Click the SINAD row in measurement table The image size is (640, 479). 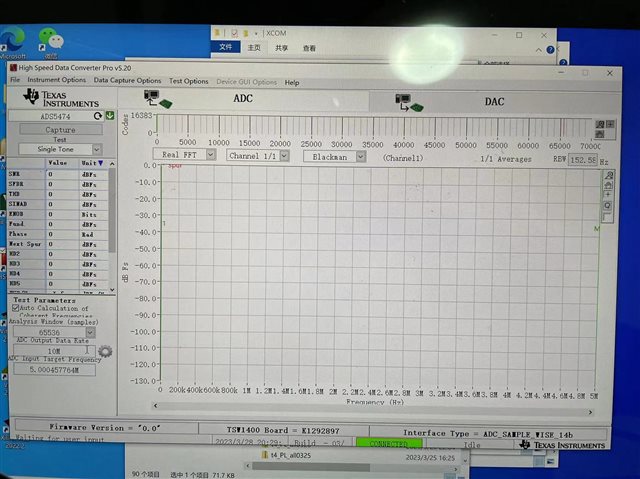coord(58,204)
